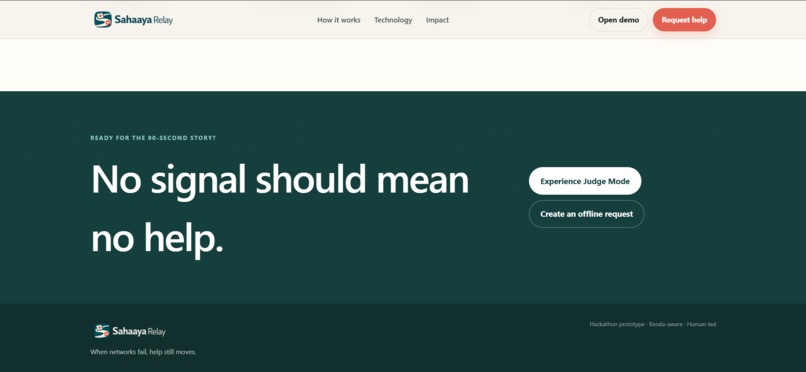Click 'Hackathon prototype · Kerala-aware · Human-led' footer text
This screenshot has height=372, width=806.
pyautogui.click(x=653, y=324)
